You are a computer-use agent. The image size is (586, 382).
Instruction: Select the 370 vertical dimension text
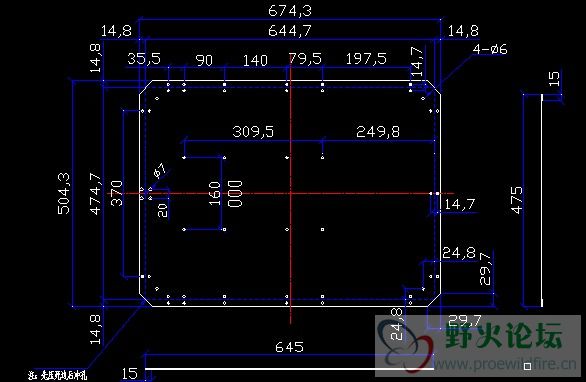pos(117,193)
